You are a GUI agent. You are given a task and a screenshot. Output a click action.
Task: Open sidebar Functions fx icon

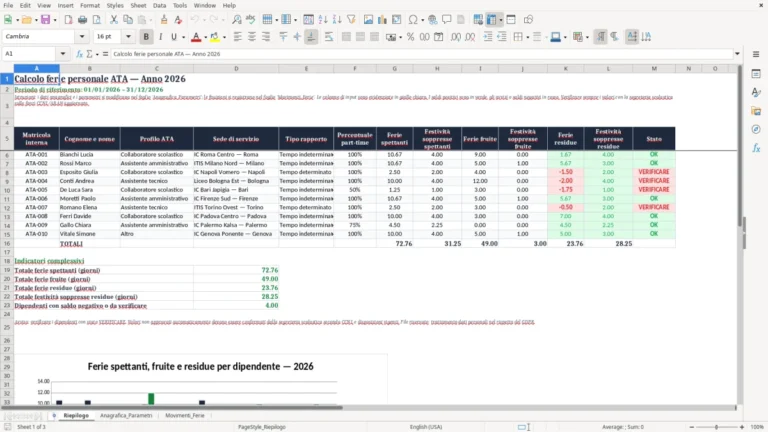756,148
